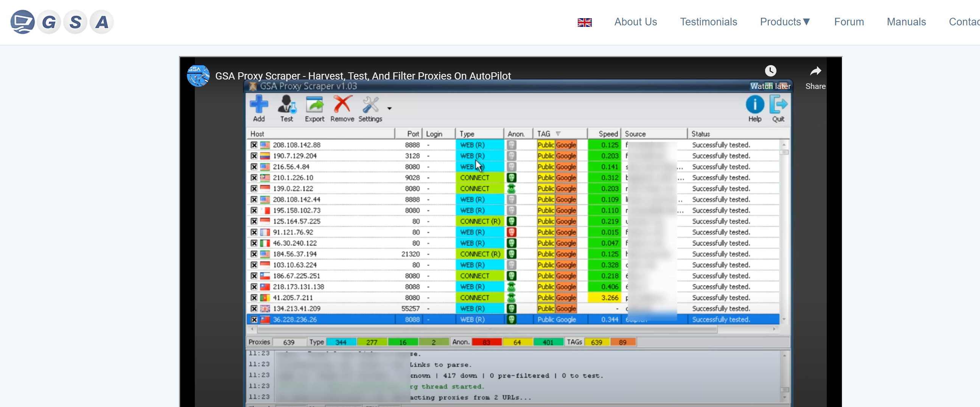
Task: Sort by the Login column header
Action: point(439,134)
